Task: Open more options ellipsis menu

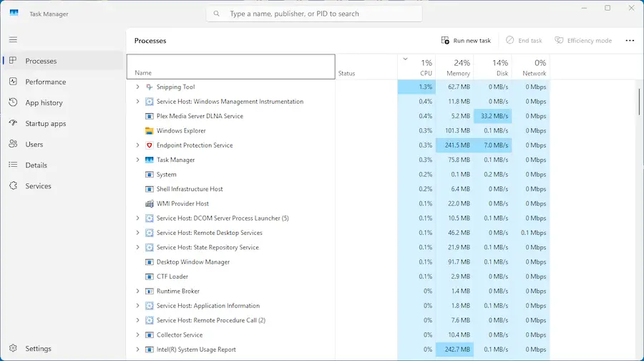Action: pos(630,40)
